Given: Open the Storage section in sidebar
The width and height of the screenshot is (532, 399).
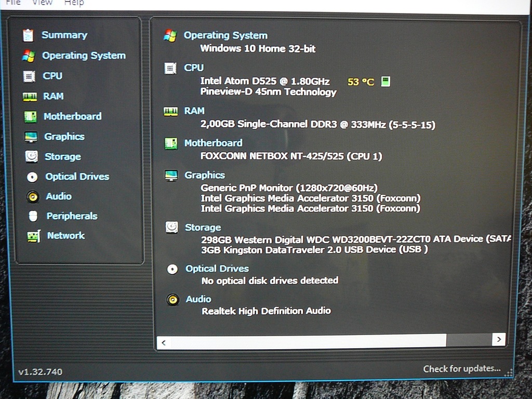Looking at the screenshot, I should click(63, 157).
